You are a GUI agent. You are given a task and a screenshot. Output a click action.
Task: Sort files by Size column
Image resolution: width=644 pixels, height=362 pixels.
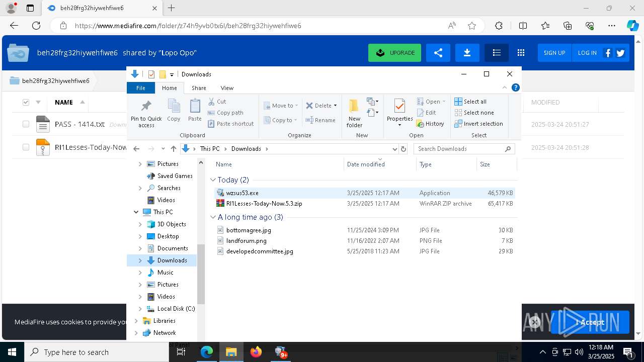(x=485, y=164)
